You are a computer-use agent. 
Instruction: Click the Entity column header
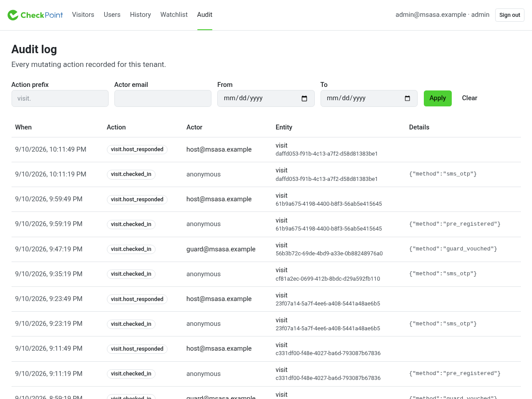[x=284, y=127]
